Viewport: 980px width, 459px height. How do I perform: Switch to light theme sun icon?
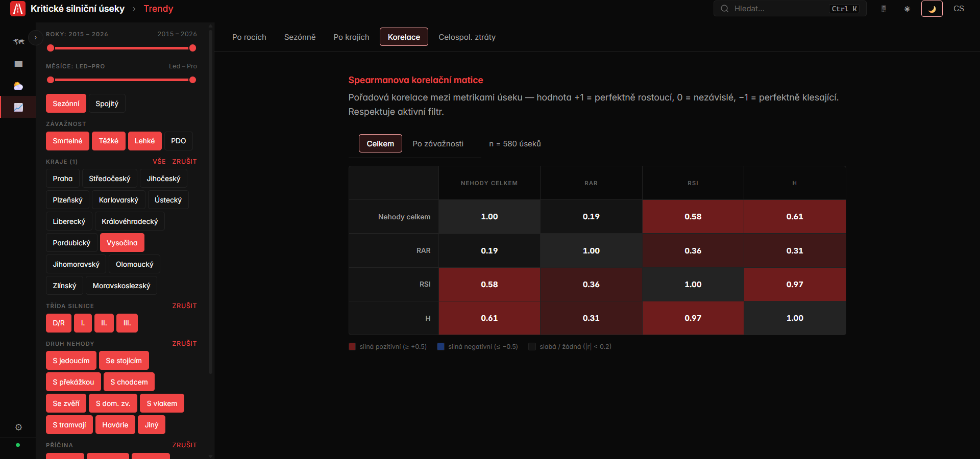907,9
